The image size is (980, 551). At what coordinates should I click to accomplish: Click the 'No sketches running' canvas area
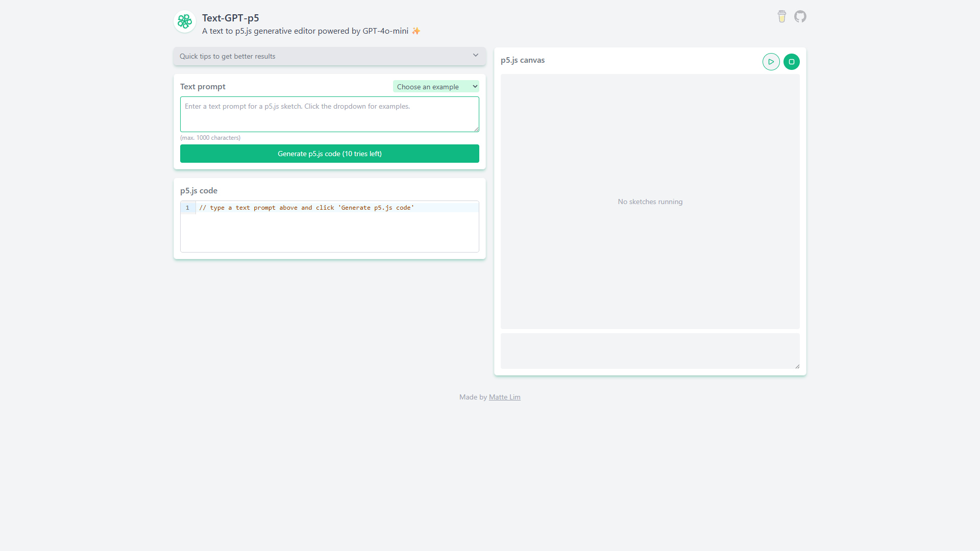pyautogui.click(x=650, y=202)
